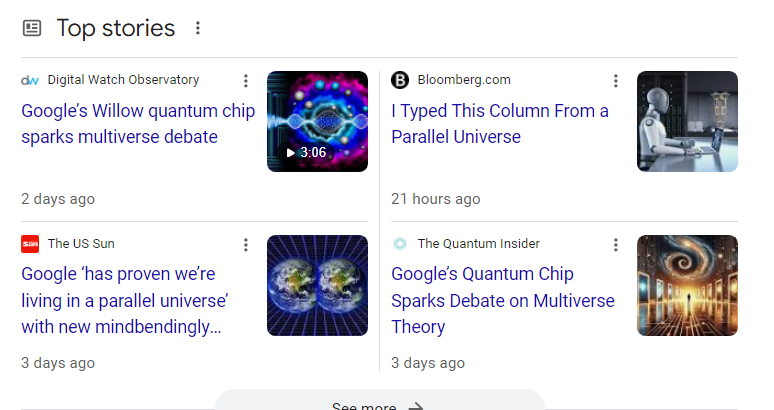Open options menu for Digital Watch Observatory story
The width and height of the screenshot is (774, 410).
(x=246, y=81)
